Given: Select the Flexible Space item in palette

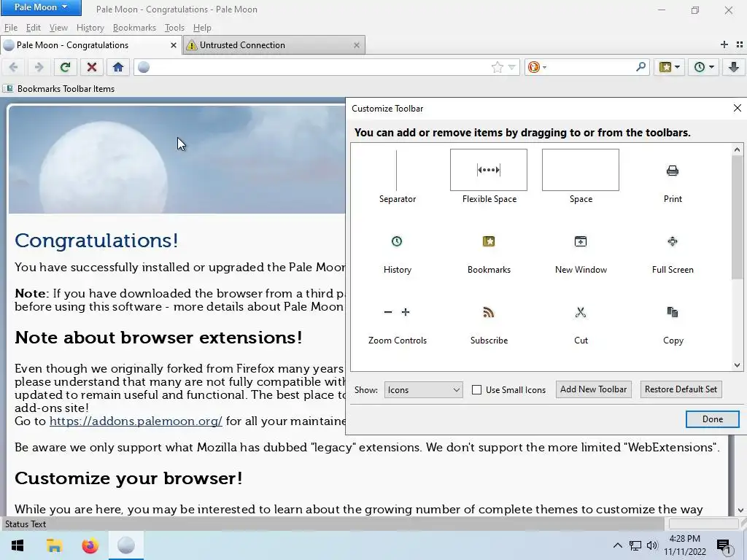Looking at the screenshot, I should (489, 176).
